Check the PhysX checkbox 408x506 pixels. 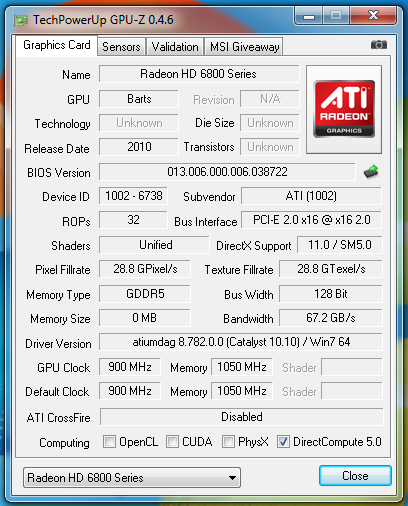[228, 442]
